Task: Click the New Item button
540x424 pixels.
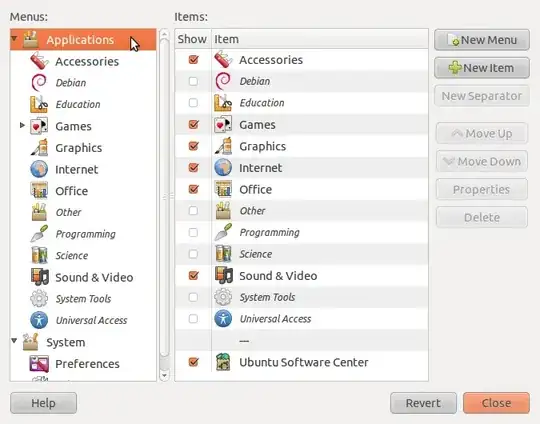Action: click(482, 68)
